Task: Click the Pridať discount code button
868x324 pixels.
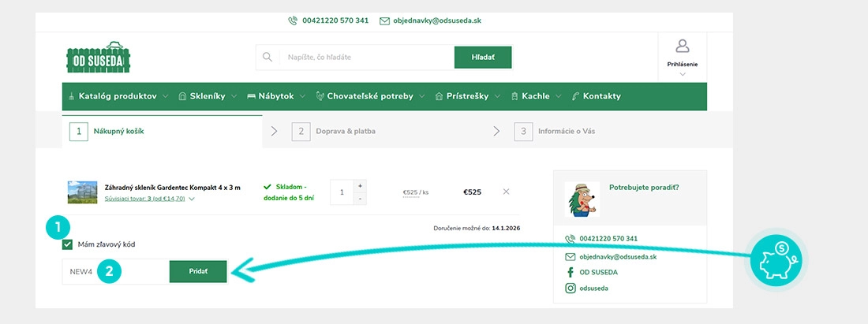Action: (198, 271)
